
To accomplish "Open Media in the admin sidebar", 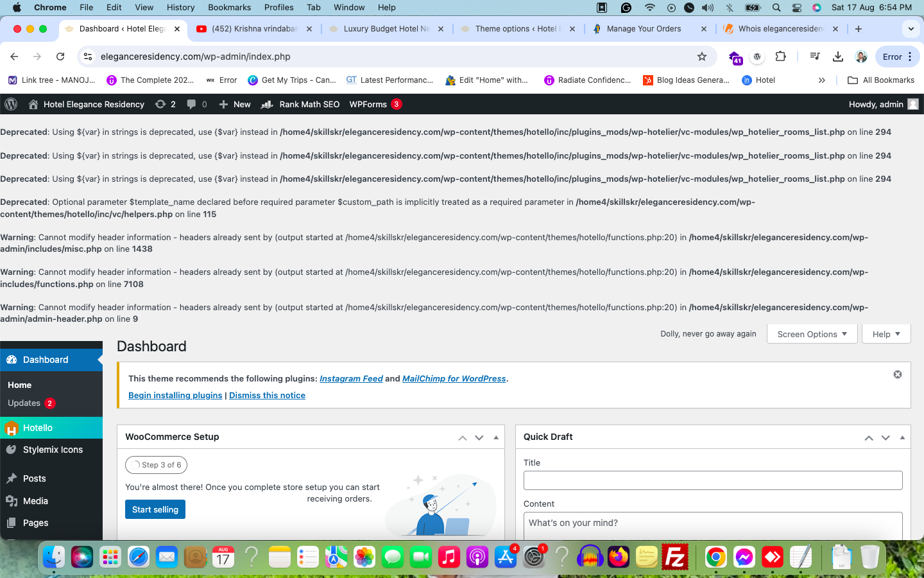I will point(51,501).
